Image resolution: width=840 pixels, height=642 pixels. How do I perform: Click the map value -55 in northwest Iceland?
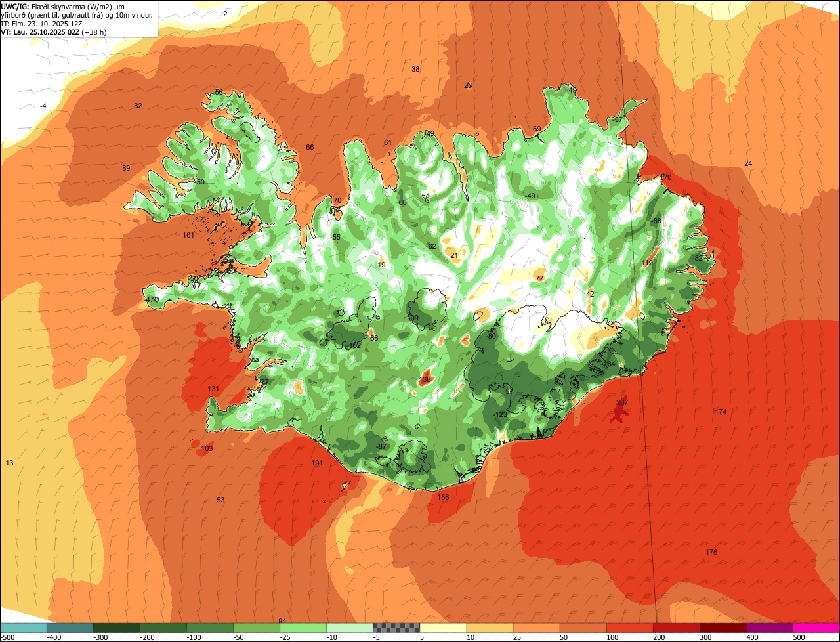tap(336, 237)
